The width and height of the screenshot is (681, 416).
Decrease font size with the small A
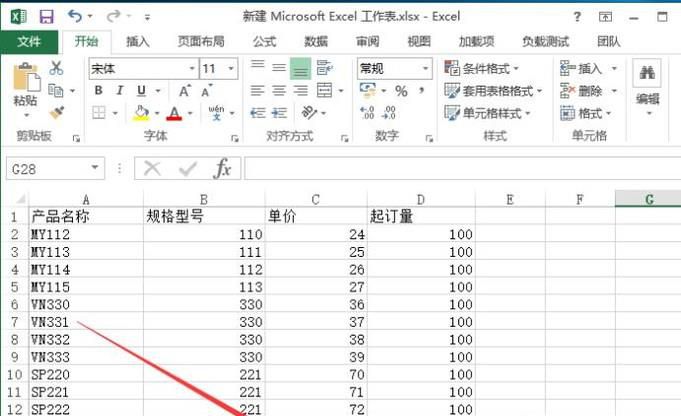[x=207, y=91]
